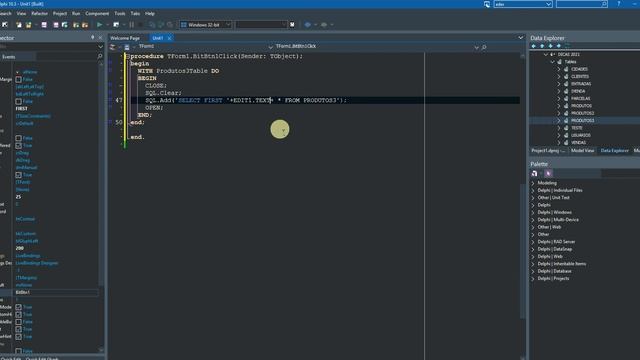Place cursor on the OPEN; code line
Viewport: 640px width, 360px height.
[x=154, y=108]
